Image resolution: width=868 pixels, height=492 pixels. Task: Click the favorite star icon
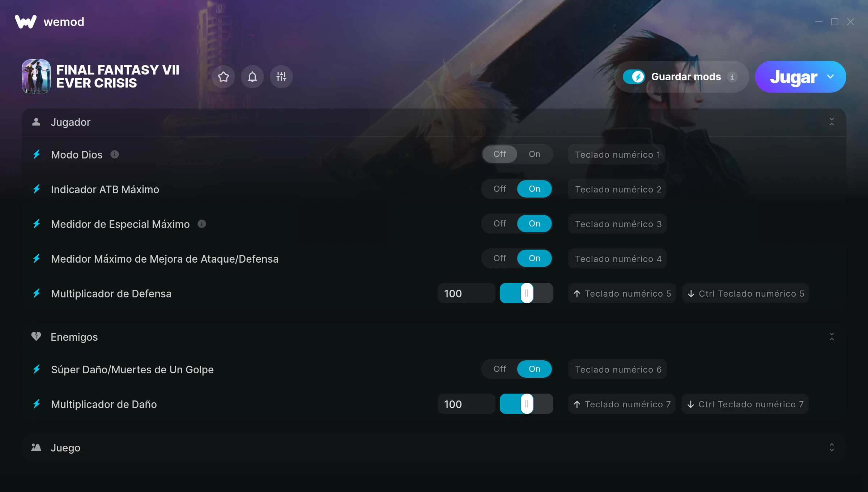click(224, 77)
